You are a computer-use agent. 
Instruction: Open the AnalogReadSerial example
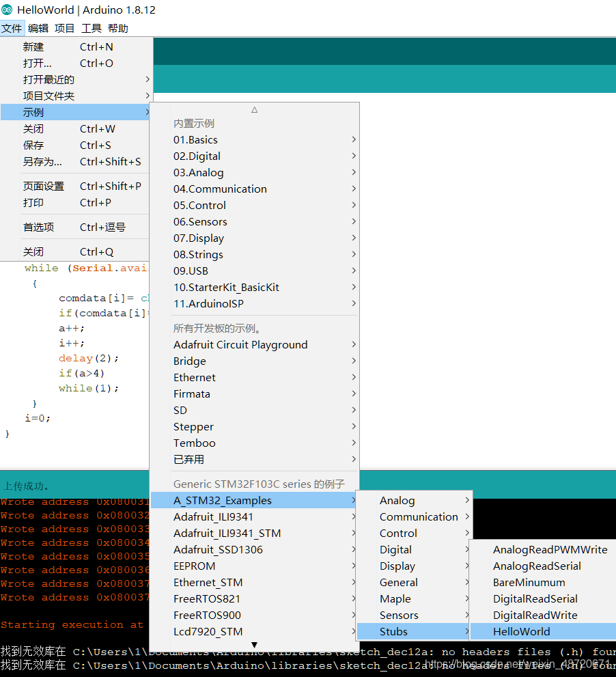pos(543,566)
